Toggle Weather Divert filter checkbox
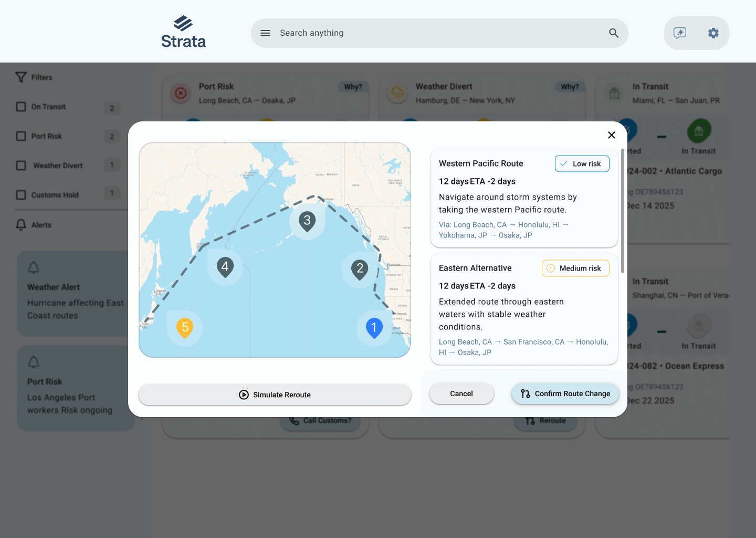The width and height of the screenshot is (756, 538). click(x=21, y=165)
